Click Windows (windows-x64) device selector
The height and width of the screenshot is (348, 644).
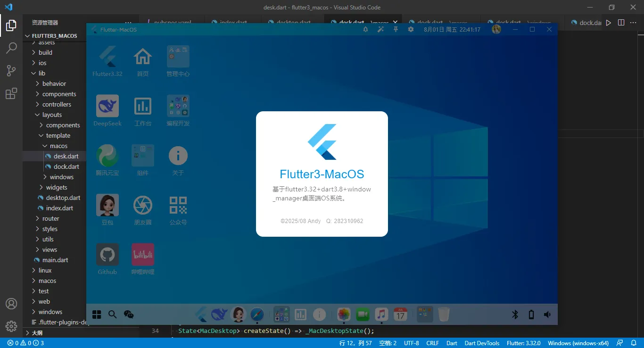(x=578, y=343)
